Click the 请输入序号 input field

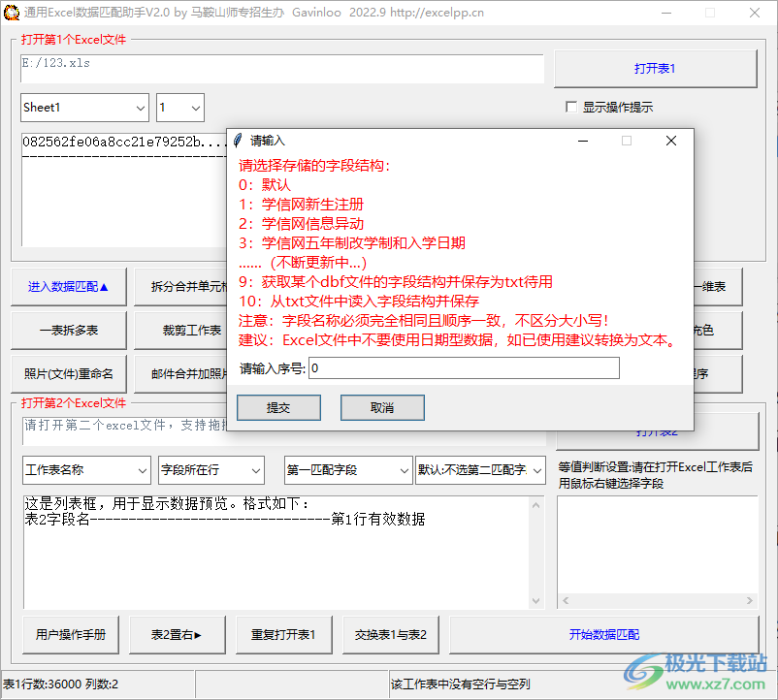(x=464, y=367)
